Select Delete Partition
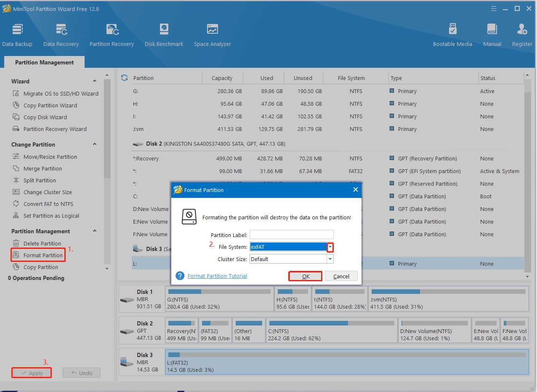 [x=37, y=243]
